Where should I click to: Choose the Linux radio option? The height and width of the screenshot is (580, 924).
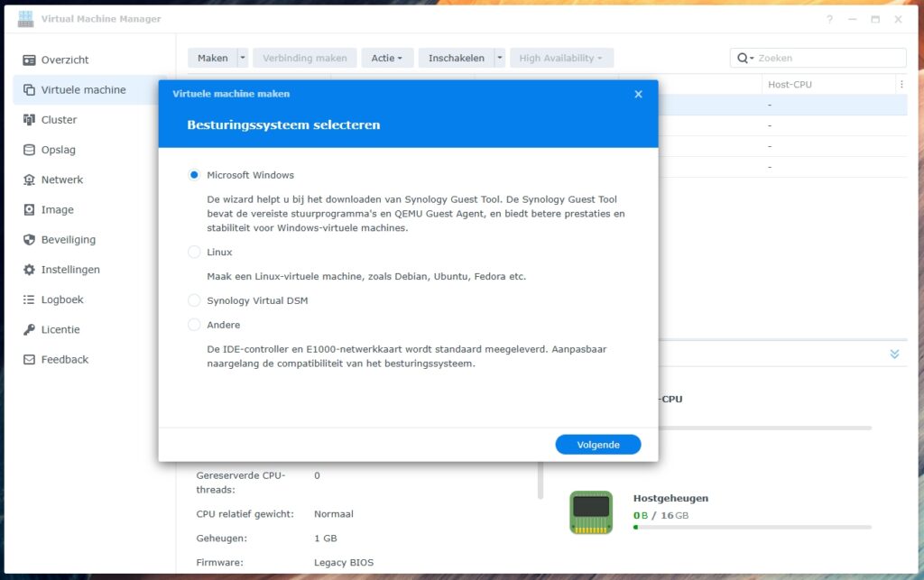[x=194, y=253]
